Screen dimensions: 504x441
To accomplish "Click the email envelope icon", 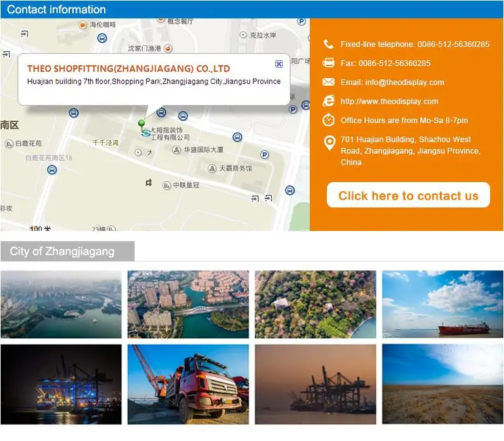I will [x=328, y=82].
